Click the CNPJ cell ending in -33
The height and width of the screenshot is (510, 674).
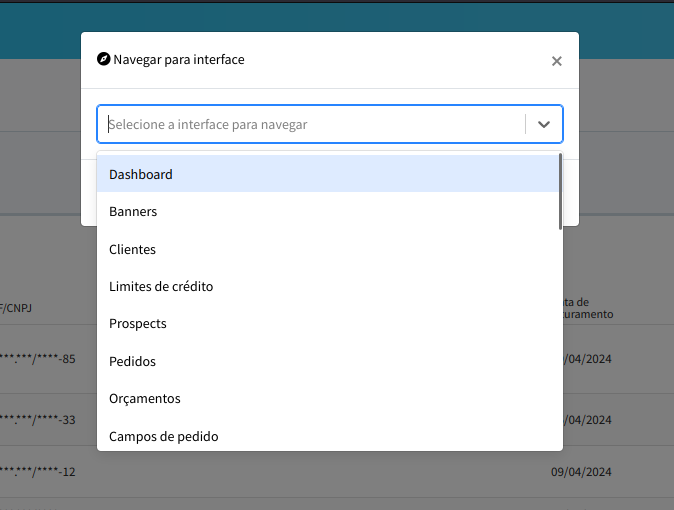[37, 420]
